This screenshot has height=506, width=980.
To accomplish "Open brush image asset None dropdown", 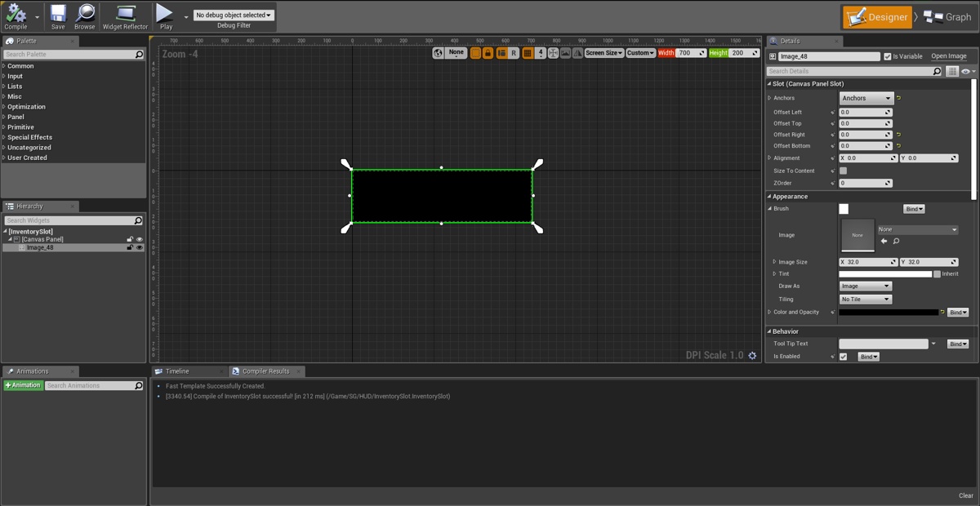I will [x=918, y=229].
